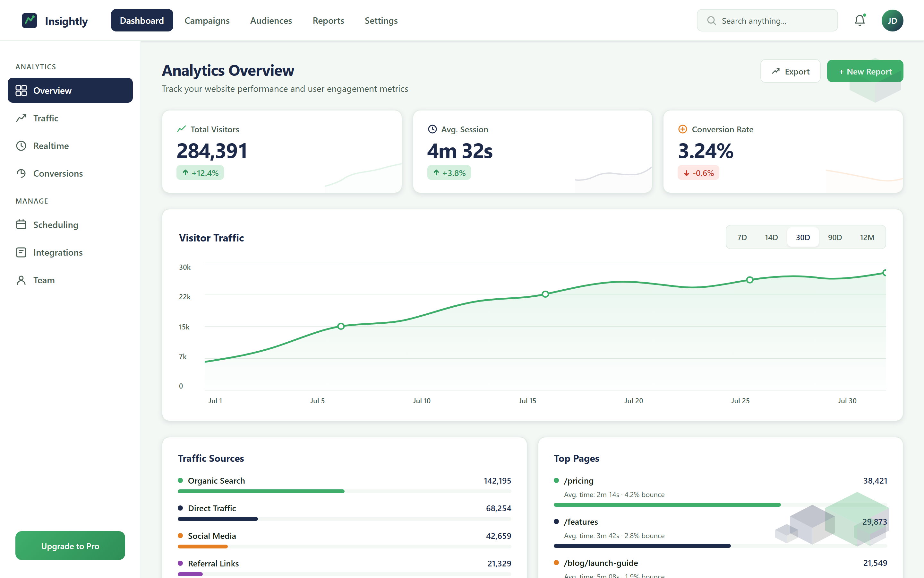
Task: Click the Avg. Session clock icon
Action: [432, 129]
